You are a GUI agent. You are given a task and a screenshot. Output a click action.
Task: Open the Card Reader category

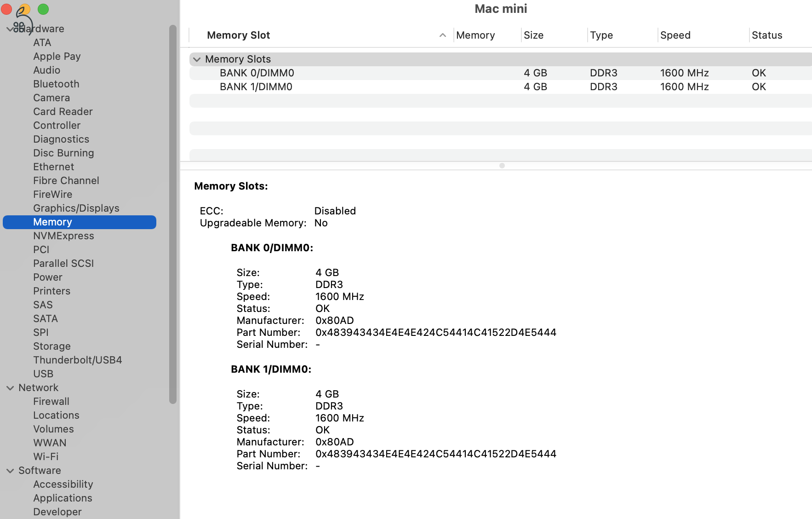pyautogui.click(x=63, y=112)
